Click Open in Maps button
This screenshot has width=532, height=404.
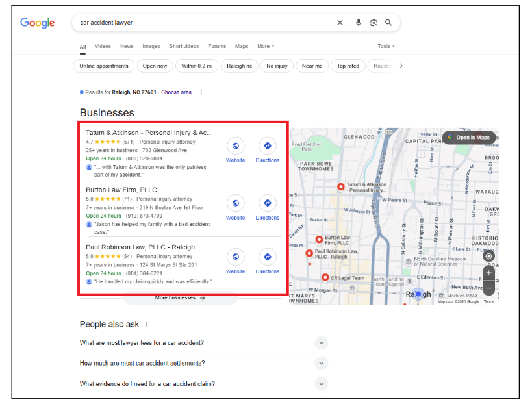(x=468, y=138)
